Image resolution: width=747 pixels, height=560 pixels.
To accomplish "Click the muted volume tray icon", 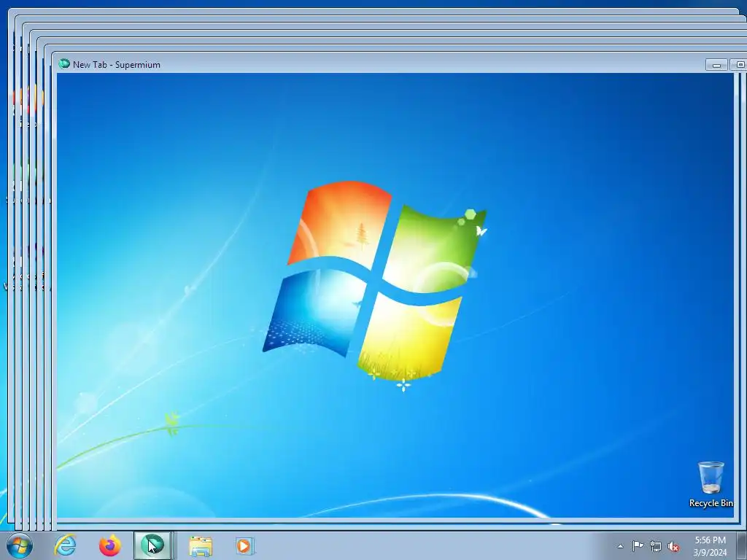I will click(673, 547).
